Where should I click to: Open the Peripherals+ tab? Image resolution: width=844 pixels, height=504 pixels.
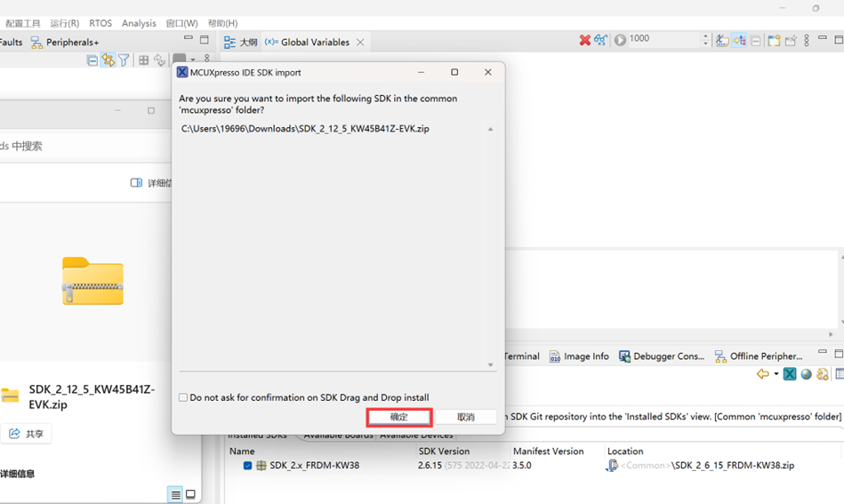65,42
